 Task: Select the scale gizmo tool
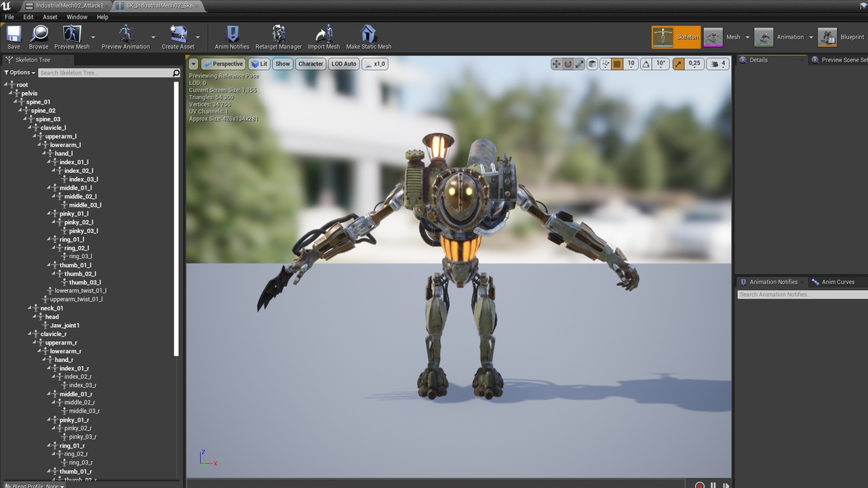click(579, 64)
